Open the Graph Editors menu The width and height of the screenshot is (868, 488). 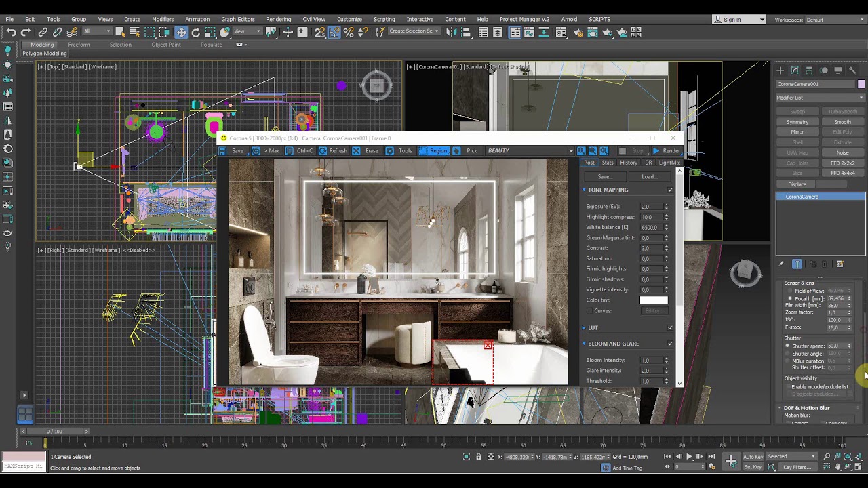pyautogui.click(x=237, y=19)
